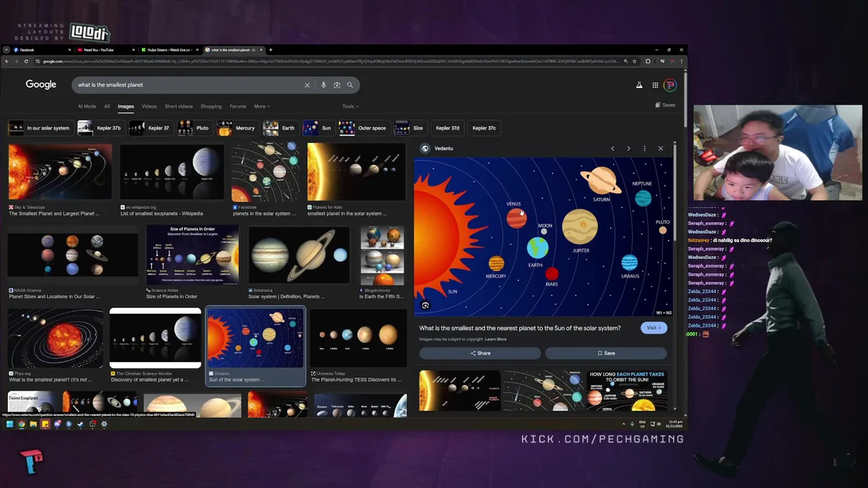Open NASA Science planet sizes thumbnail

pyautogui.click(x=73, y=255)
